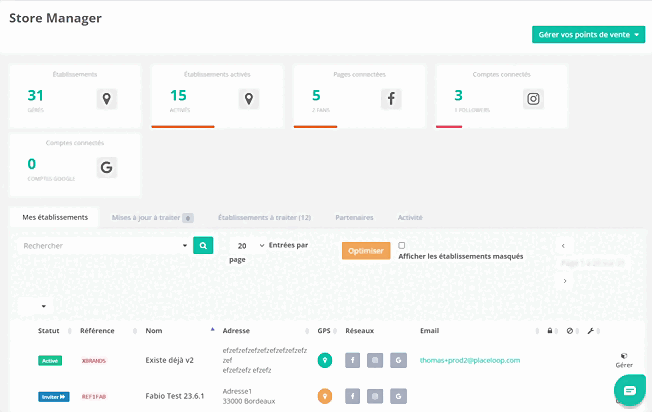Click address 33000 Bordeaux

[249, 402]
